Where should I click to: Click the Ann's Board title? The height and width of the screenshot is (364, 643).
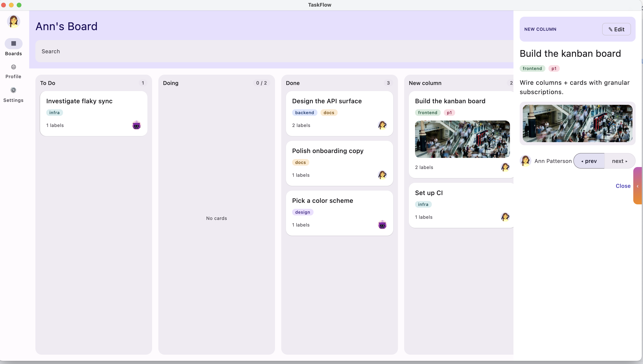pos(67,26)
